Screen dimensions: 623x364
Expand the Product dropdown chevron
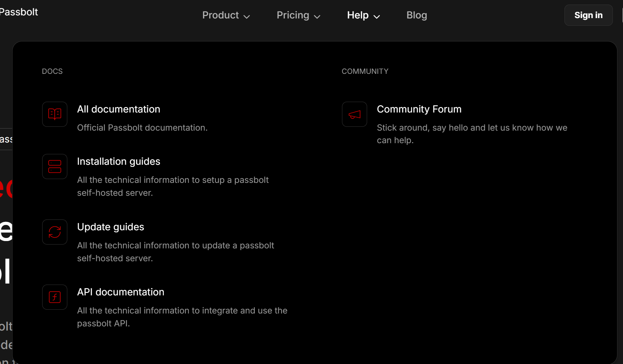coord(247,16)
